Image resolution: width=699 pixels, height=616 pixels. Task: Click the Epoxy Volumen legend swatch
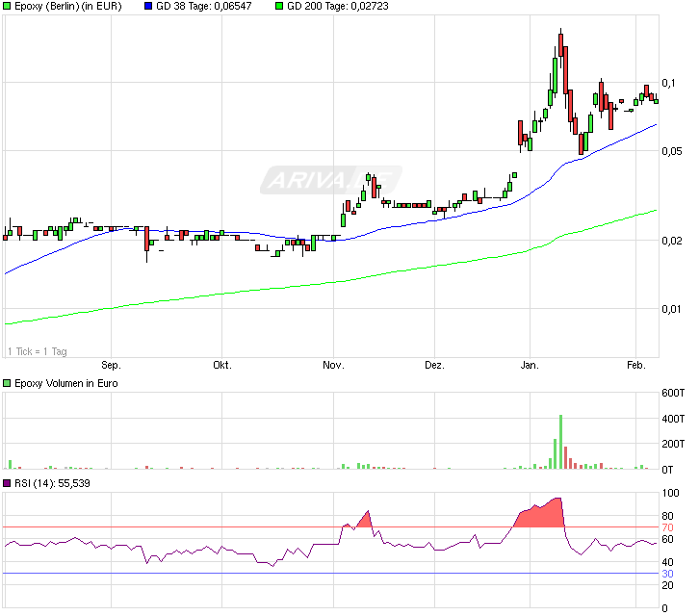(x=7, y=383)
